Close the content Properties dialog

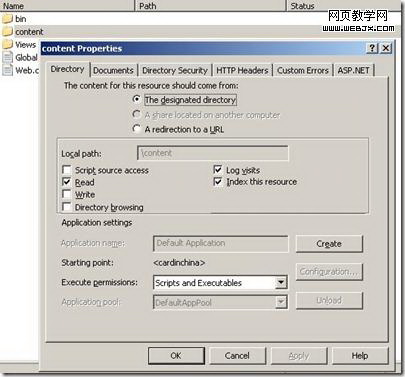(x=386, y=48)
